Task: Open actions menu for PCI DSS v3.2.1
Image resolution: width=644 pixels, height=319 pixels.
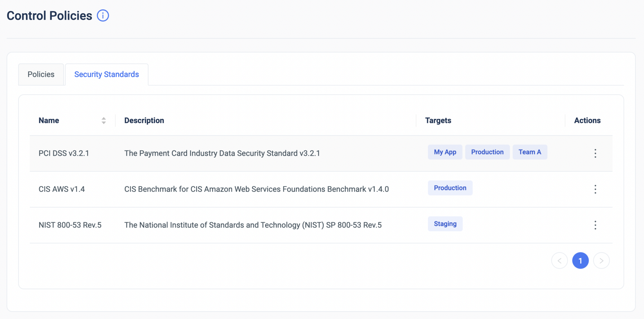Action: coord(595,153)
